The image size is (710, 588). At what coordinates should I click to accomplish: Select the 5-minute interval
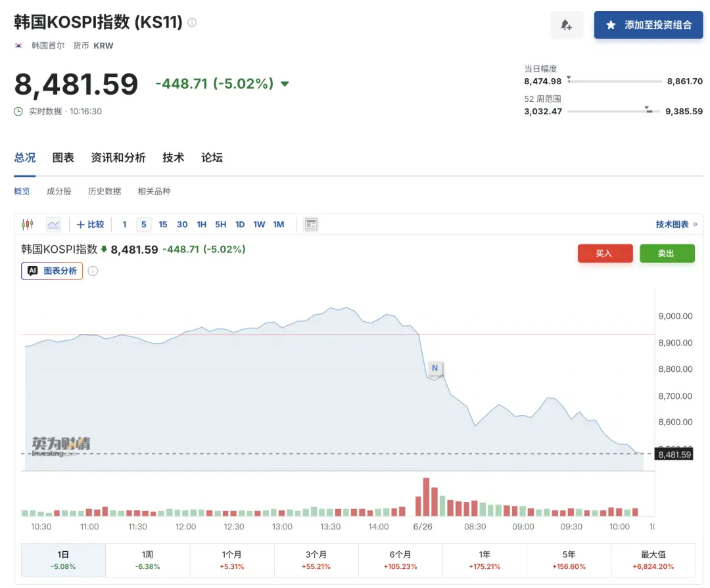pos(143,225)
